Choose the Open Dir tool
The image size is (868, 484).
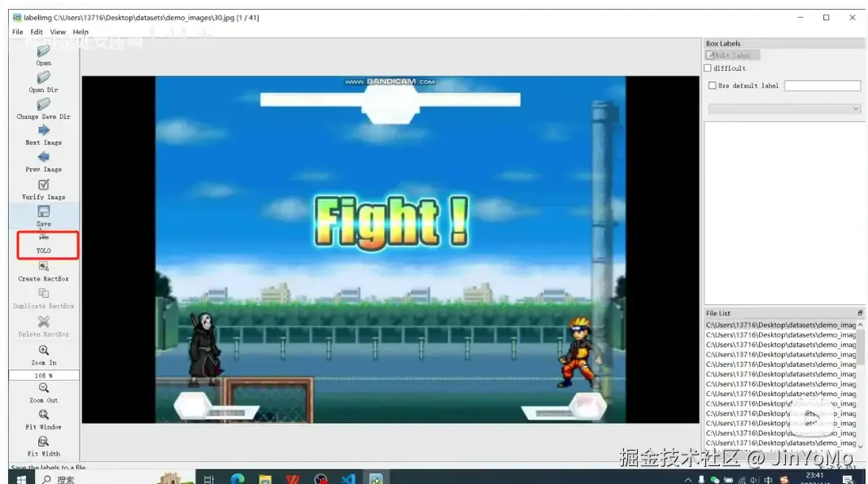click(43, 82)
